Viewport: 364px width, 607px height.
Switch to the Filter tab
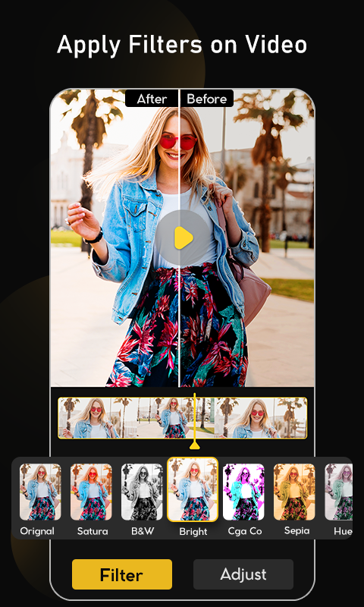122,574
